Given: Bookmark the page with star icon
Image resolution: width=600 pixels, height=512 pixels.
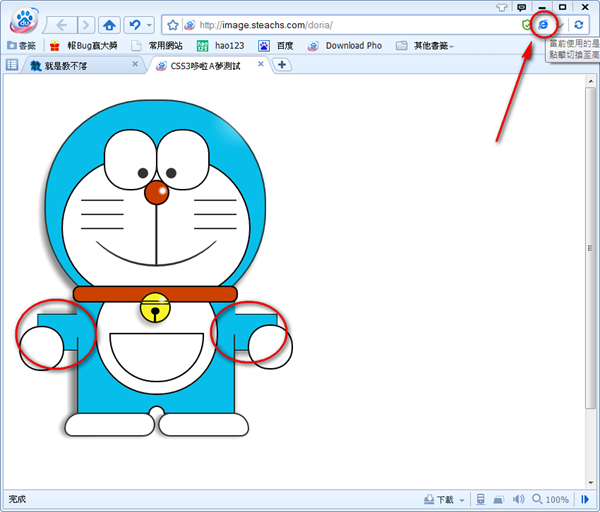Looking at the screenshot, I should [172, 24].
